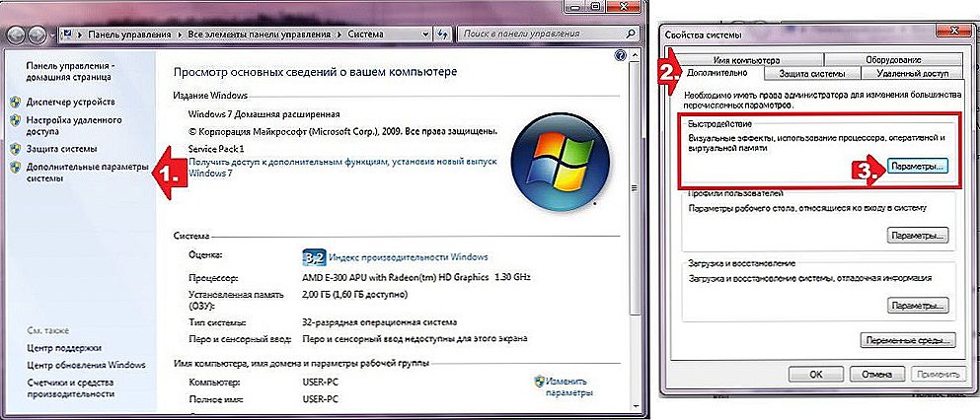Open the address bar history dropdown arrow
This screenshot has width=980, height=420.
[x=425, y=35]
